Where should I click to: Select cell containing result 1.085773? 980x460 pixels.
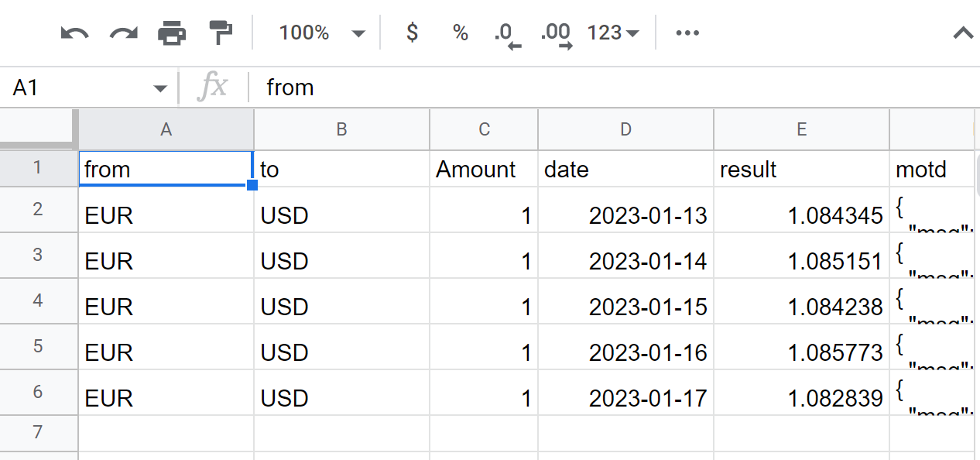tap(801, 352)
